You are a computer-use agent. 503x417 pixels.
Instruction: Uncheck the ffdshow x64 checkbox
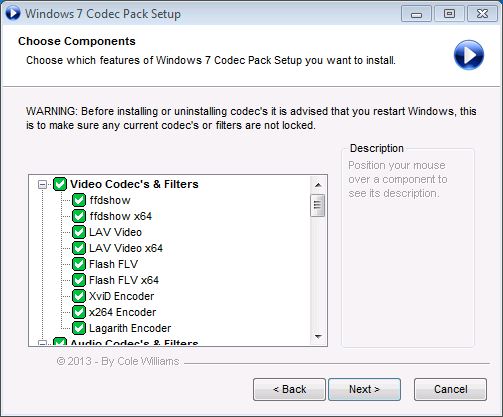[79, 216]
